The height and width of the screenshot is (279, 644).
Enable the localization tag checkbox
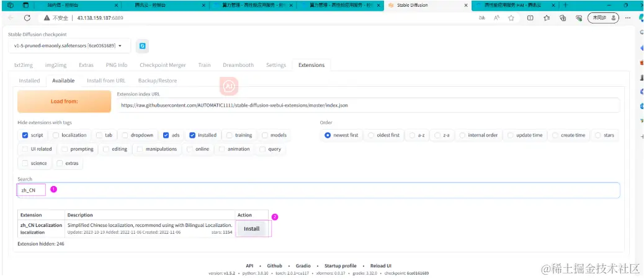[x=56, y=135]
